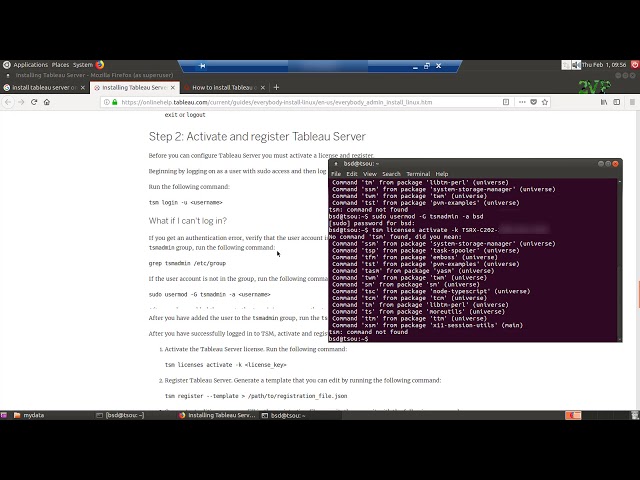
Task: Click command 'grep tsmadmin /etc/group'
Action: (187, 263)
